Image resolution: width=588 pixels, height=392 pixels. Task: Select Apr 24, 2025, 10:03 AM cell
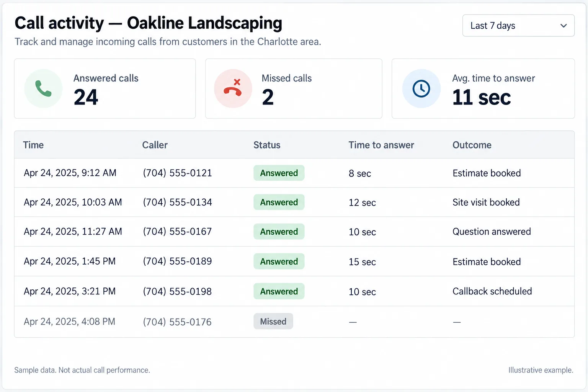[73, 202]
